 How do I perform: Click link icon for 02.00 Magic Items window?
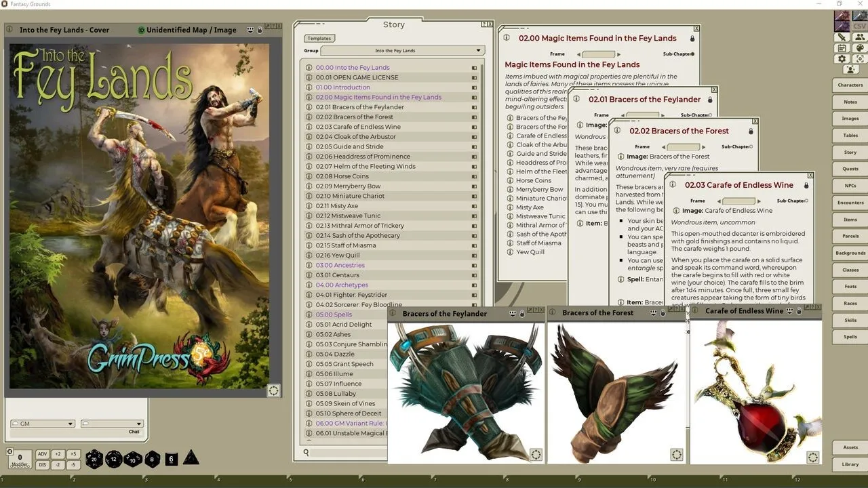[x=507, y=39]
